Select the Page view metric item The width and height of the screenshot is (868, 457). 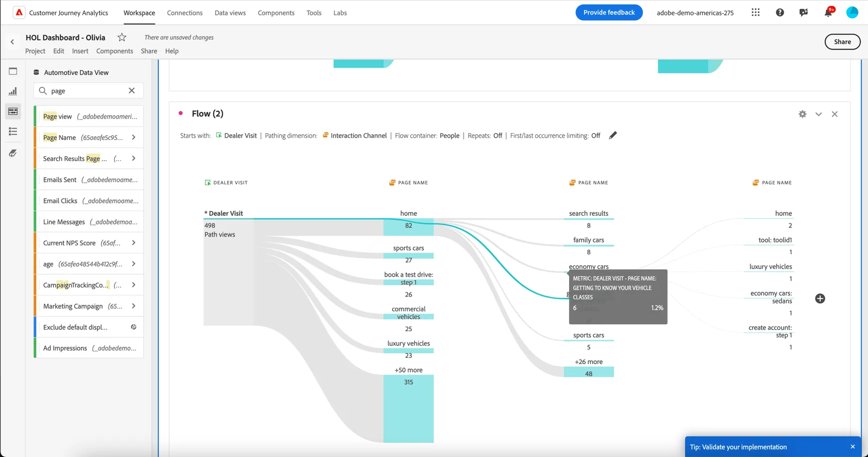[89, 117]
